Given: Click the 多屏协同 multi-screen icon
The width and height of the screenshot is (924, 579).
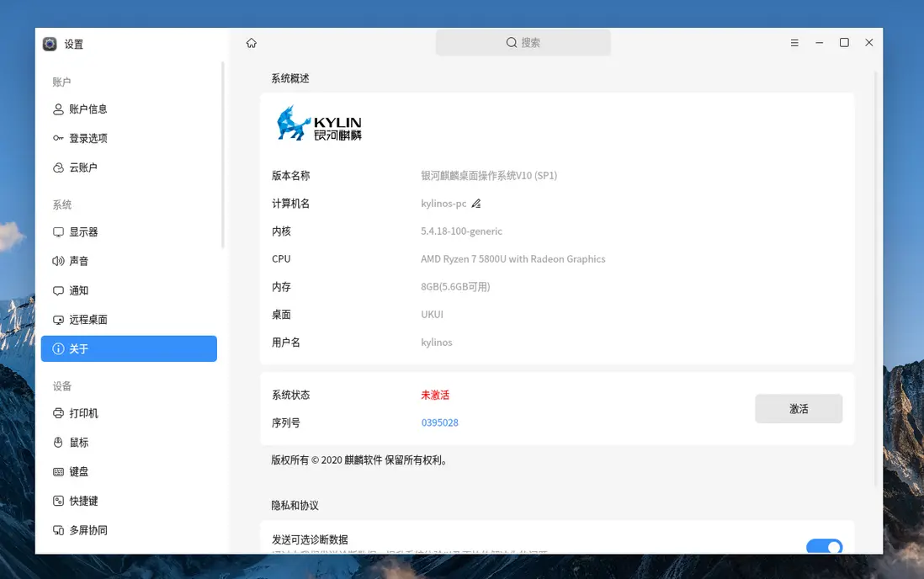Looking at the screenshot, I should point(58,530).
